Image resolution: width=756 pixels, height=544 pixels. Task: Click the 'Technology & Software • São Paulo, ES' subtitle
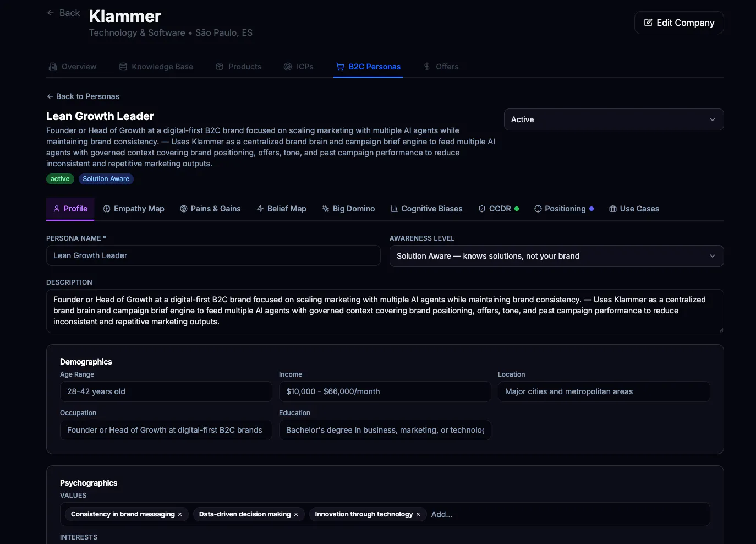coord(171,32)
